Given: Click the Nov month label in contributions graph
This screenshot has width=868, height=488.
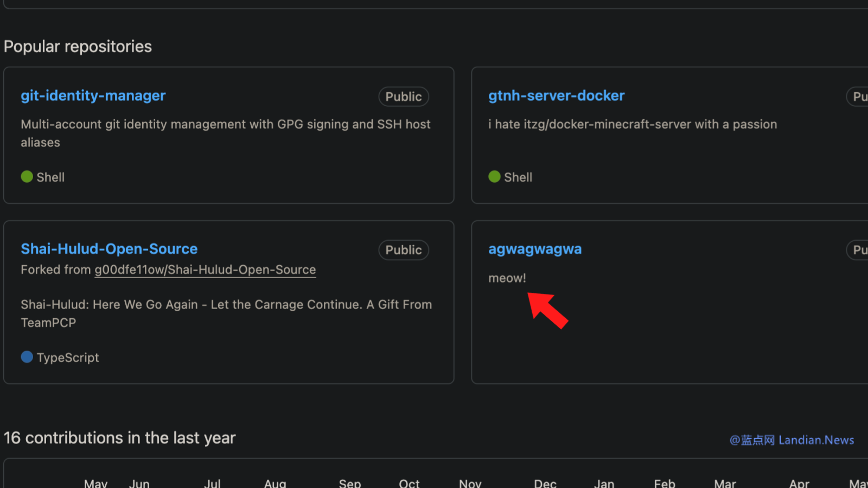Looking at the screenshot, I should (x=470, y=483).
